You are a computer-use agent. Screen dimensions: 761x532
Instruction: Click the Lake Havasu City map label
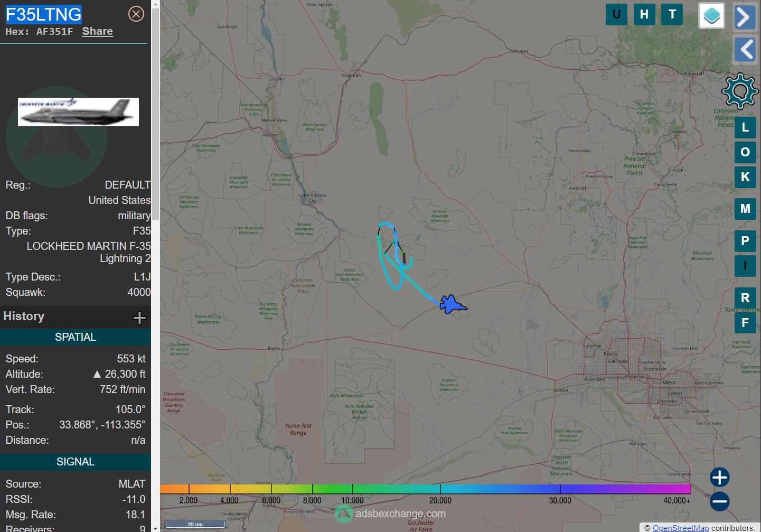coord(313,198)
